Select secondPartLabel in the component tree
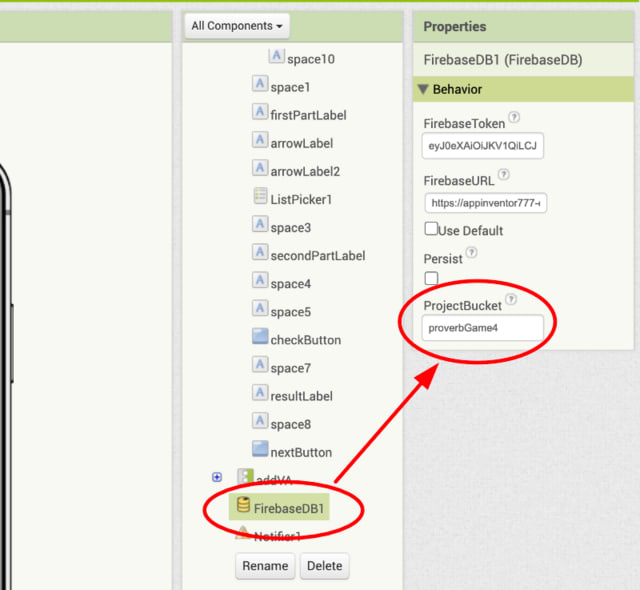This screenshot has height=590, width=640. click(x=317, y=255)
